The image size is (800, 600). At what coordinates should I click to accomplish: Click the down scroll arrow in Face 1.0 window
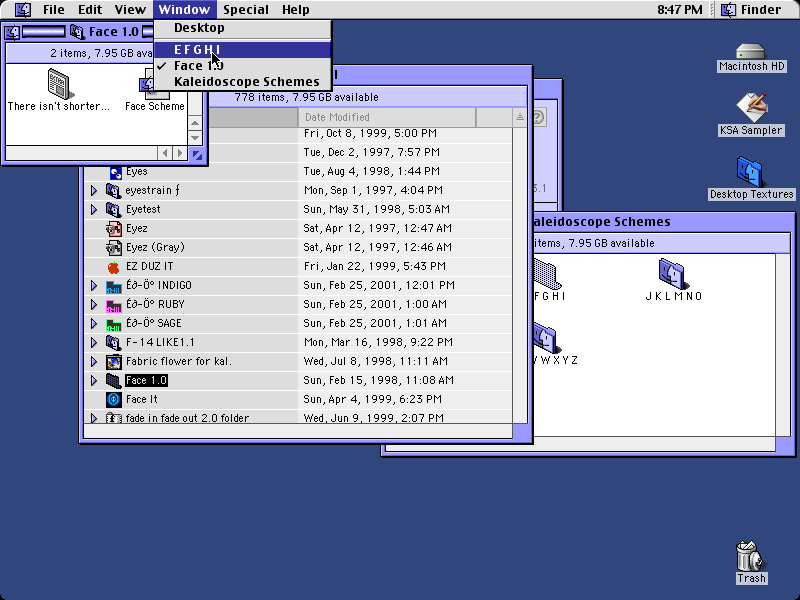[195, 138]
